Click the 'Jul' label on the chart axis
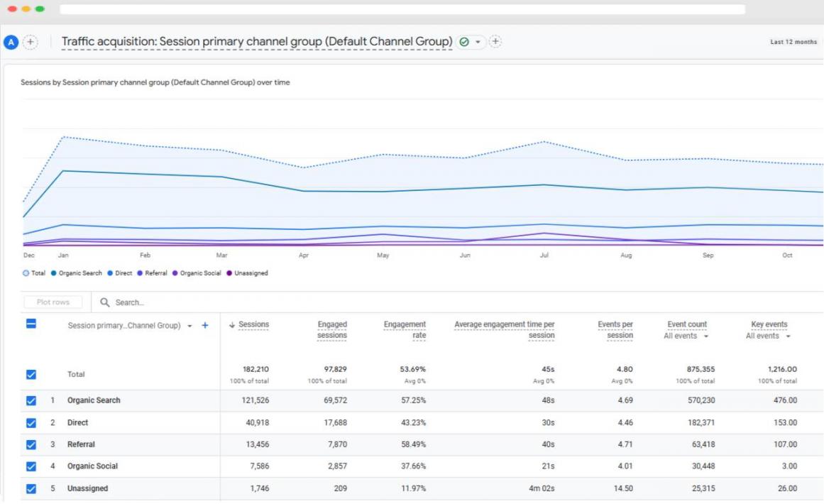Image resolution: width=824 pixels, height=504 pixels. 544,256
